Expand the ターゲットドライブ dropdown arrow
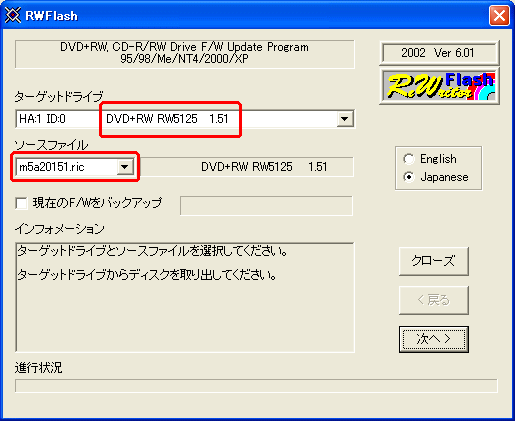This screenshot has height=421, width=515. coord(344,119)
